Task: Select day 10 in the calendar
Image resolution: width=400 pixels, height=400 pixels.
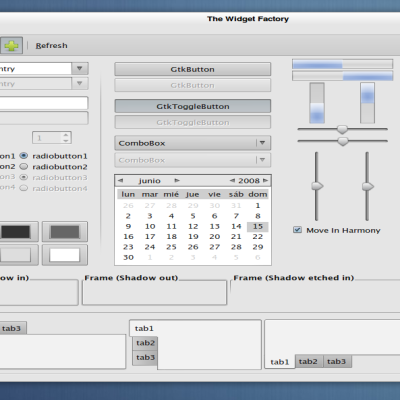Action: click(150, 226)
